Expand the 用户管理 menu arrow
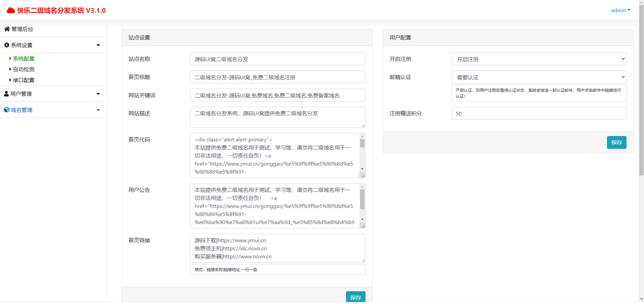Viewport: 644px width, 304px height. (98, 94)
